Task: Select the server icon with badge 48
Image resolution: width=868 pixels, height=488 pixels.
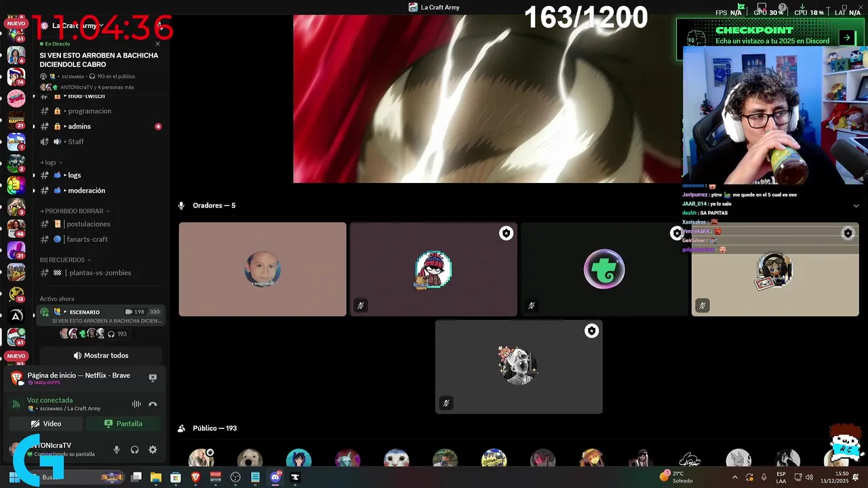Action: (16, 228)
